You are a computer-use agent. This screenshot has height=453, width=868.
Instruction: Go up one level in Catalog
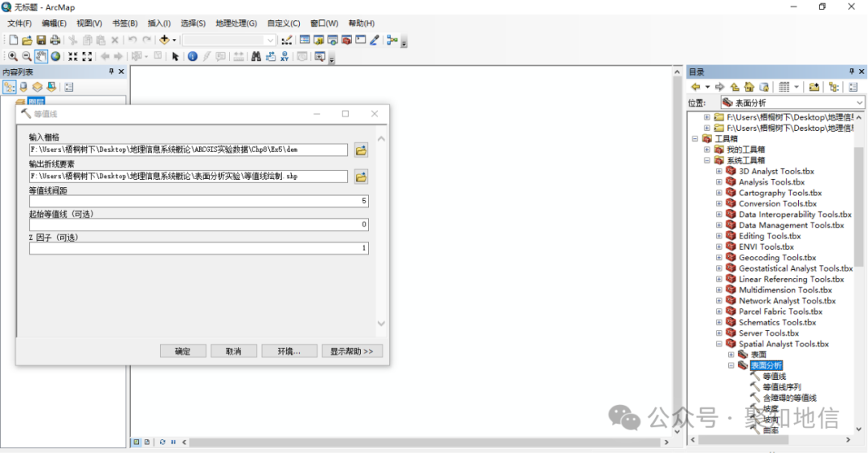pyautogui.click(x=735, y=87)
